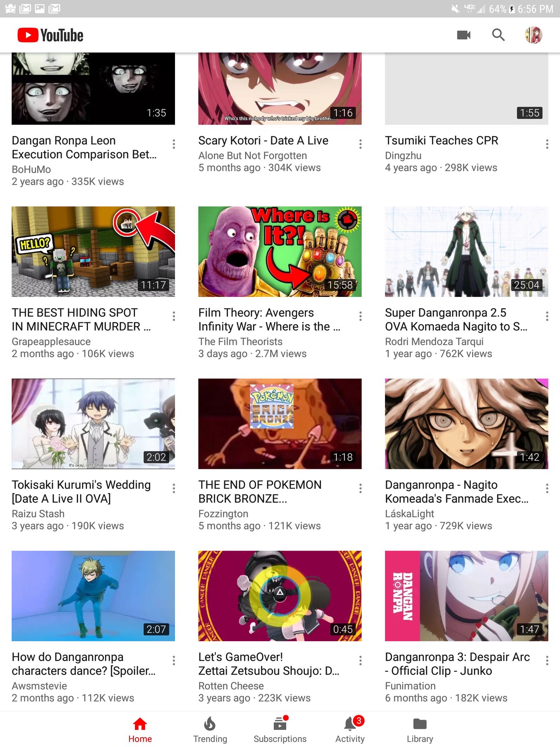This screenshot has width=560, height=747.
Task: Open Activity bell with 3 notifications
Action: pyautogui.click(x=350, y=724)
